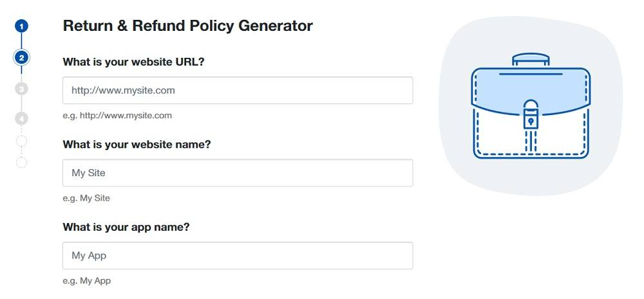Click the padlock clasp on the briefcase

click(531, 116)
